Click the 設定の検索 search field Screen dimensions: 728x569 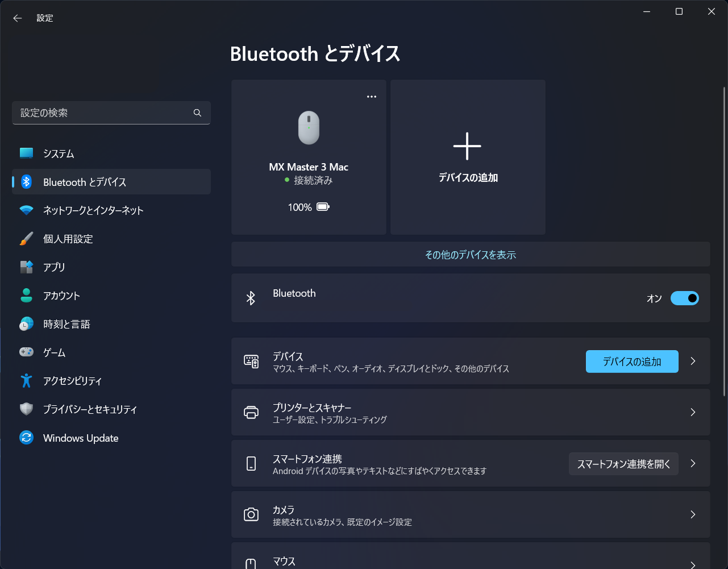click(x=102, y=113)
